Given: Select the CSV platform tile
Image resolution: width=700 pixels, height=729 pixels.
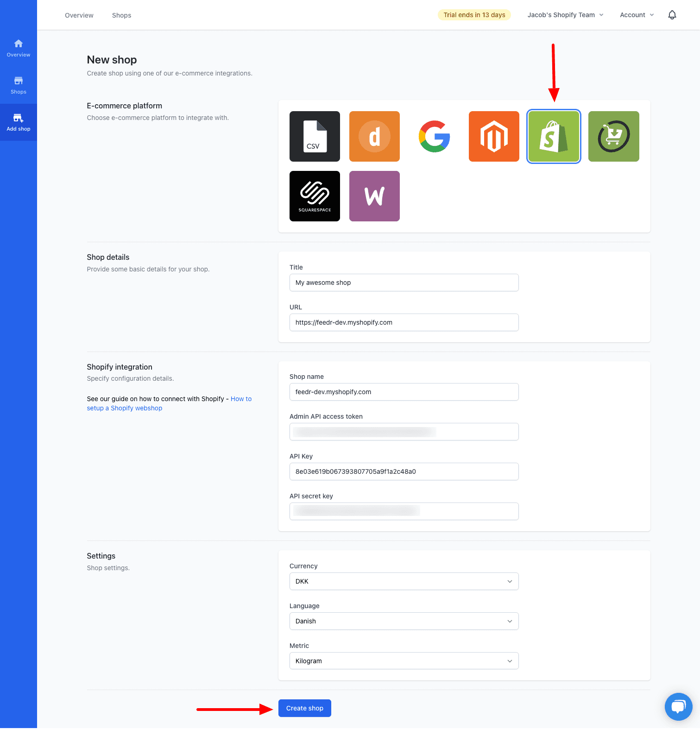Looking at the screenshot, I should coord(315,136).
